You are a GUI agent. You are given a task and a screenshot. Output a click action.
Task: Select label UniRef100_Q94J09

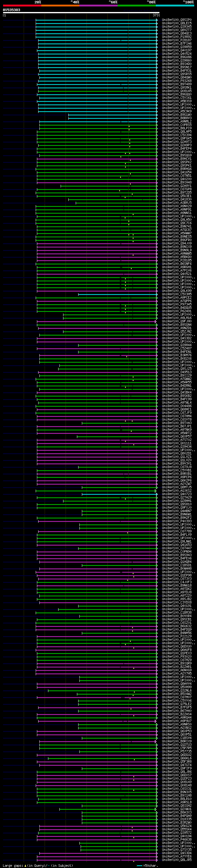[x=177, y=243]
